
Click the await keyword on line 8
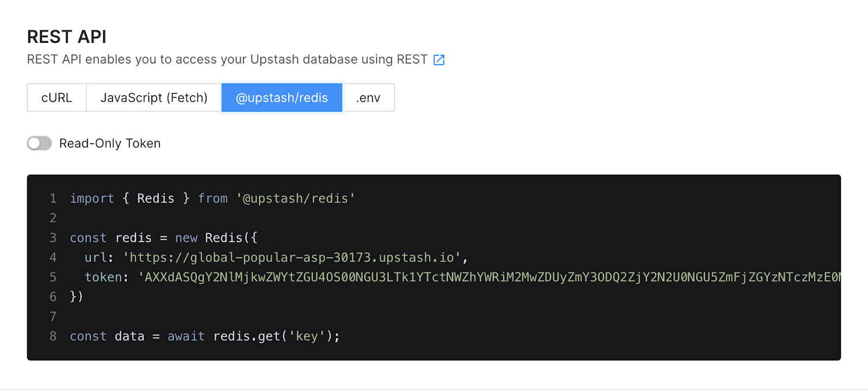pyautogui.click(x=186, y=336)
